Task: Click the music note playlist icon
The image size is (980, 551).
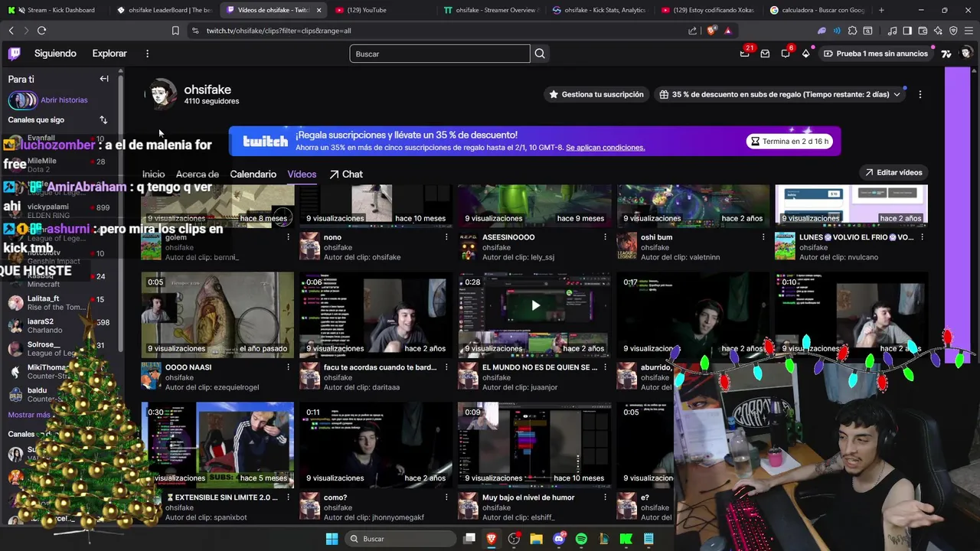Action: [x=892, y=31]
